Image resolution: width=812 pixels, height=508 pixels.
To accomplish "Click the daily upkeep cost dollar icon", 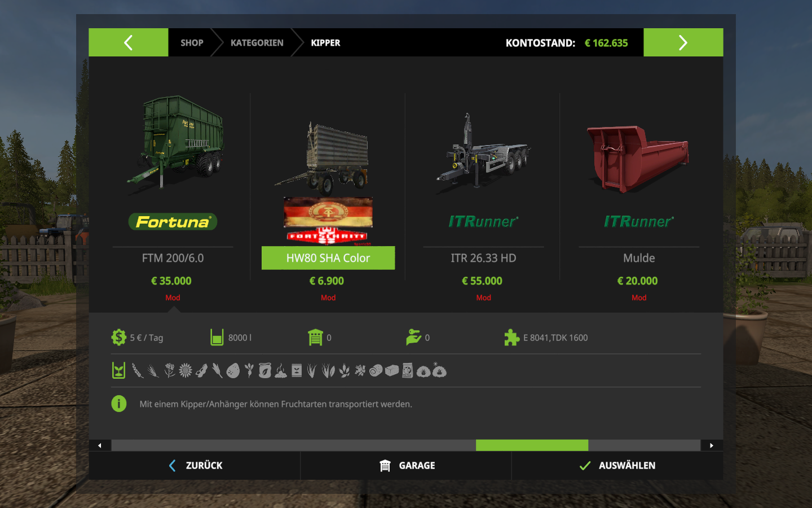I will pos(119,338).
